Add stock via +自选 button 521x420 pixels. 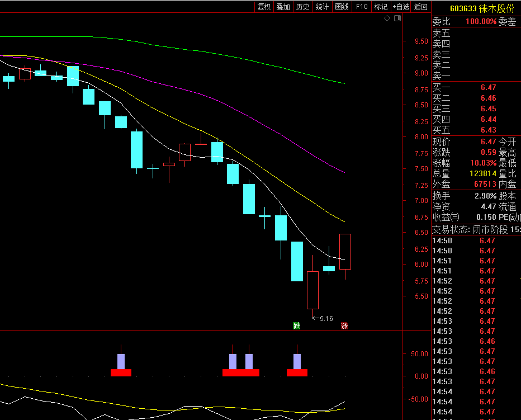[x=401, y=7]
